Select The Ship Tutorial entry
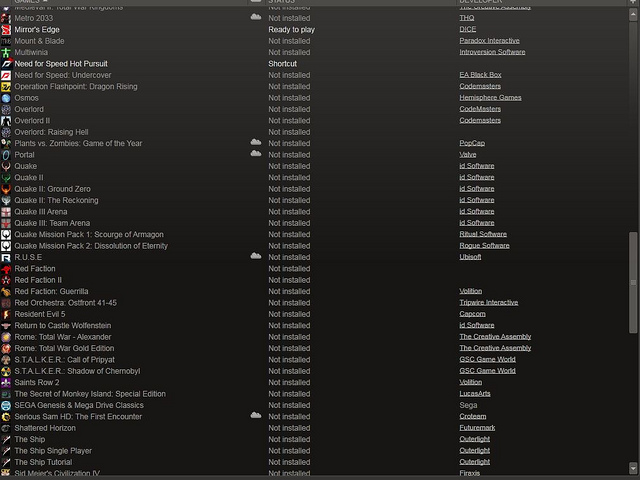This screenshot has width=640, height=480. pyautogui.click(x=43, y=462)
